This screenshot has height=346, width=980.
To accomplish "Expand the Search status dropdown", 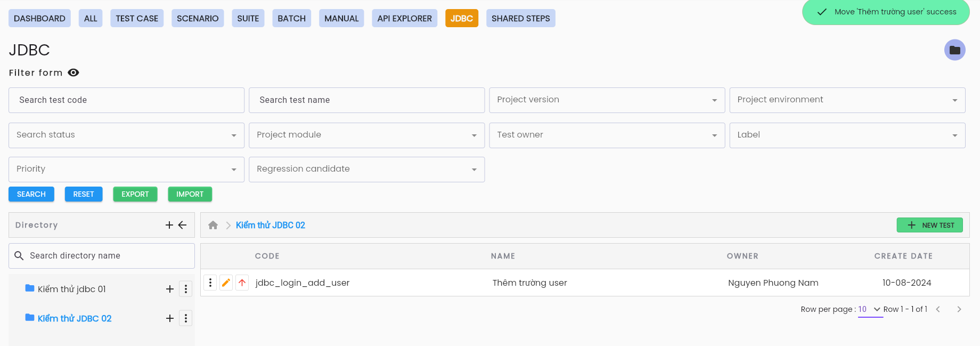I will click(127, 135).
